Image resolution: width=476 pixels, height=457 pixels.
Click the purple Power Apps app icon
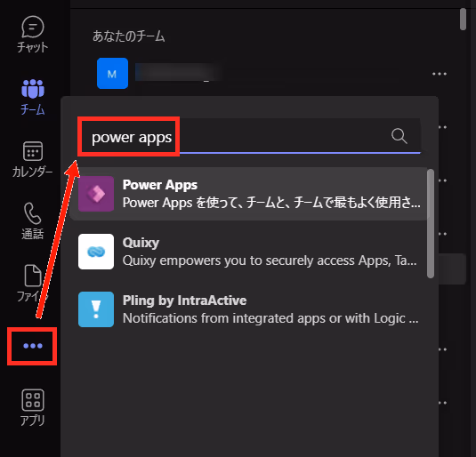(96, 194)
